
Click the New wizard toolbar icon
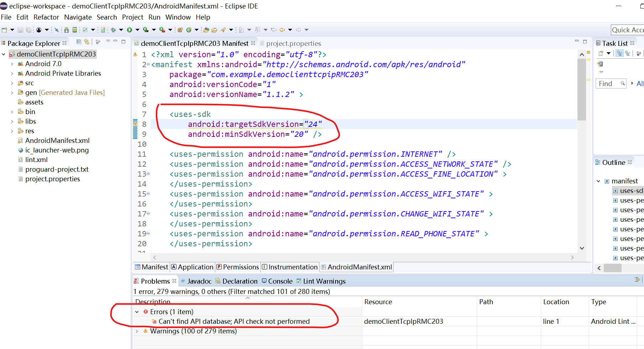(4, 30)
